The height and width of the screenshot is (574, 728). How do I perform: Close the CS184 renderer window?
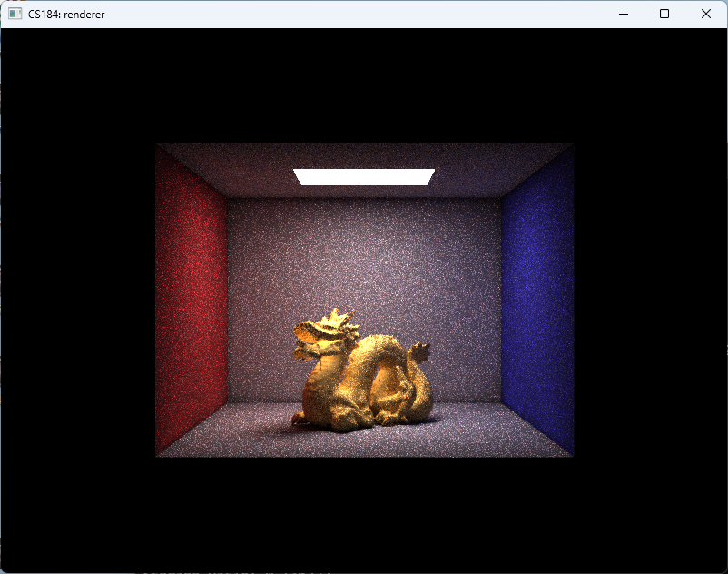(x=705, y=14)
